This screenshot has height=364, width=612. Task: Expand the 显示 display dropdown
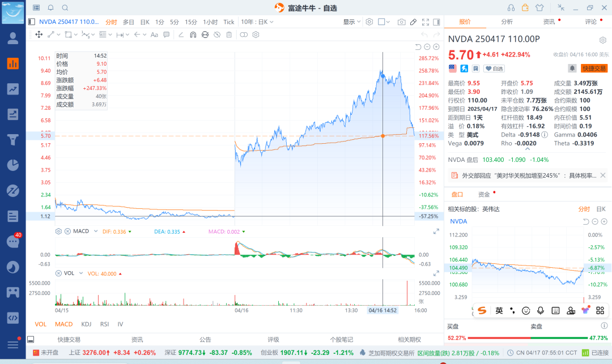tap(352, 22)
